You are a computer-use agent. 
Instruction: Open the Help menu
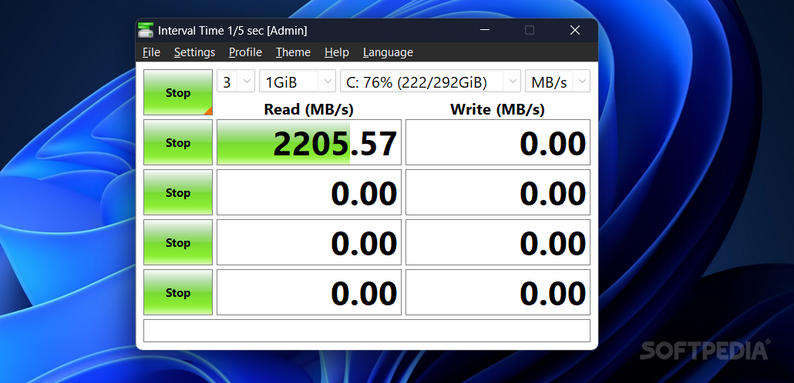pos(337,52)
